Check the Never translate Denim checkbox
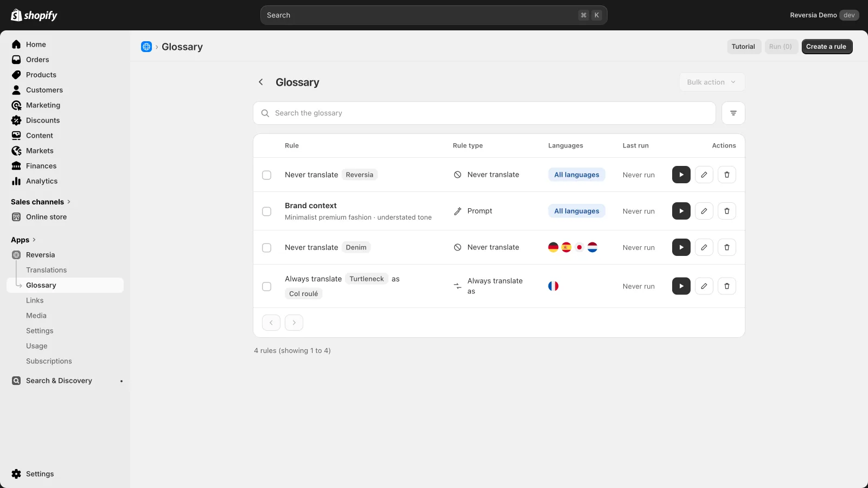The width and height of the screenshot is (868, 488). [266, 248]
